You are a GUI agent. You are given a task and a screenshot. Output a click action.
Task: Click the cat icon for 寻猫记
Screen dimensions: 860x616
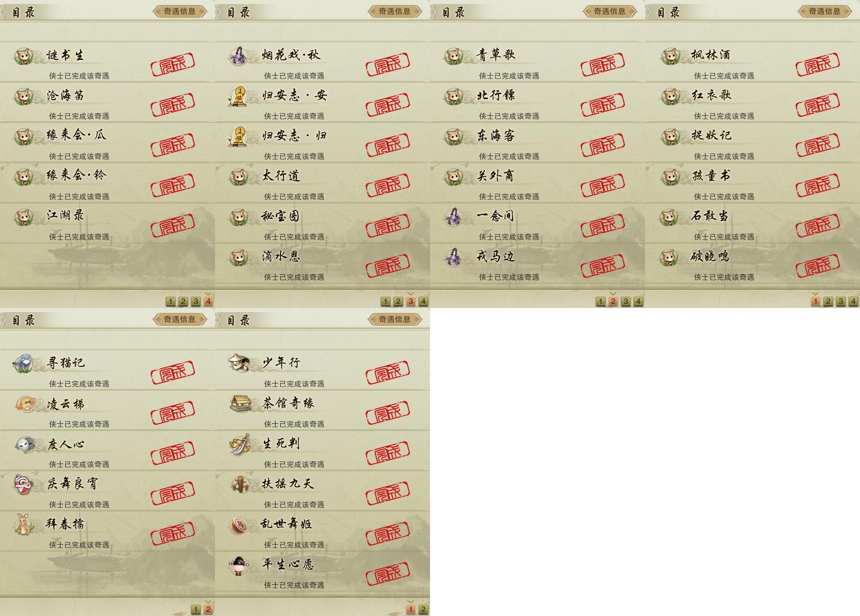tap(24, 363)
